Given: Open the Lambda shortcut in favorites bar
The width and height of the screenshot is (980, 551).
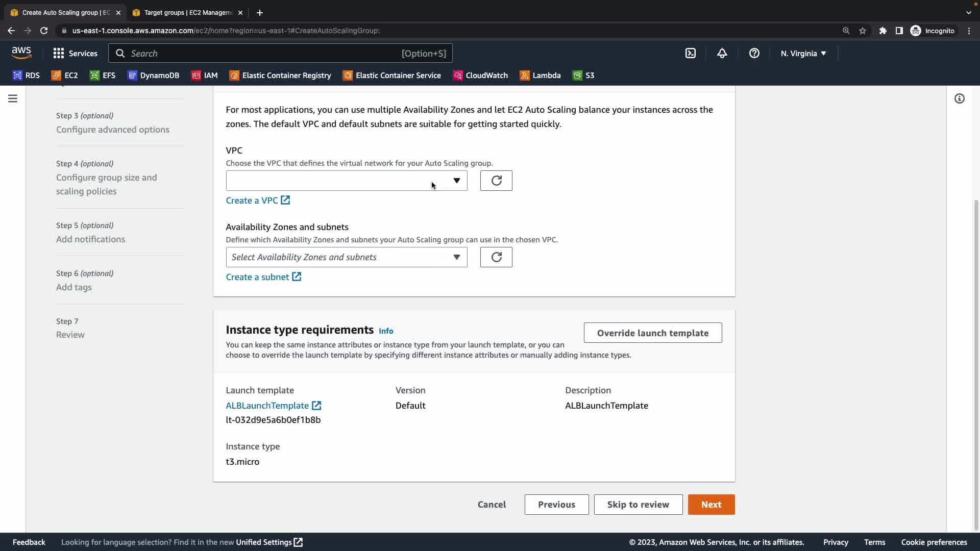Looking at the screenshot, I should pos(540,76).
